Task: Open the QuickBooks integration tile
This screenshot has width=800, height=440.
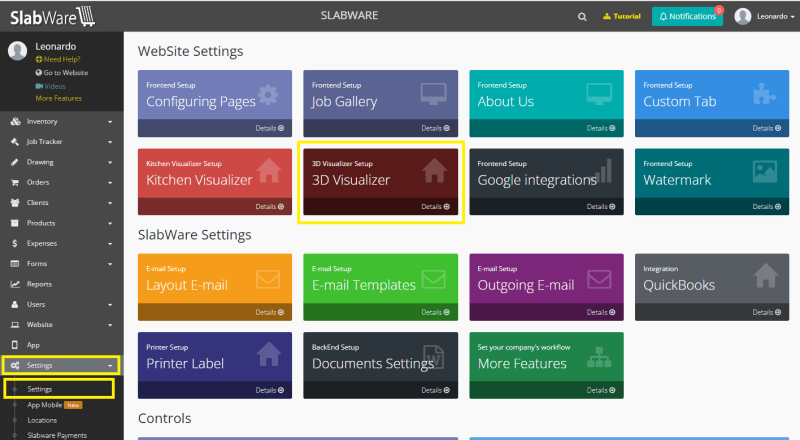Action: pos(712,287)
